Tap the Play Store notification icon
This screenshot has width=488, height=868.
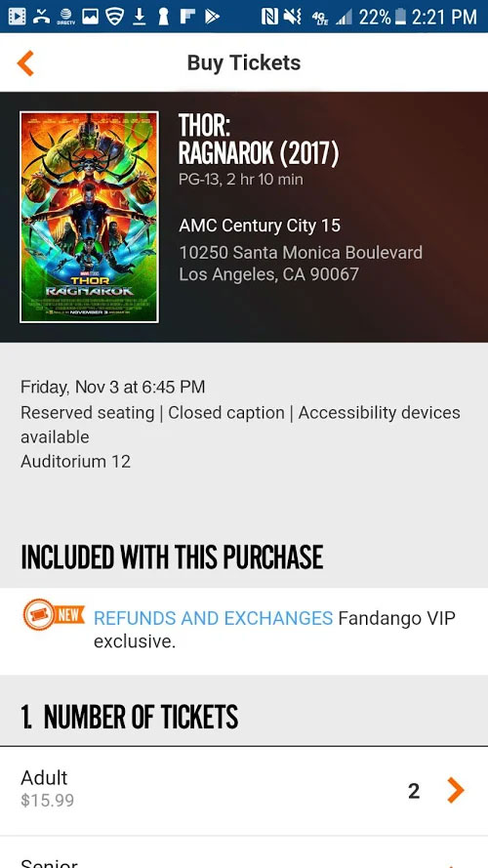click(212, 17)
